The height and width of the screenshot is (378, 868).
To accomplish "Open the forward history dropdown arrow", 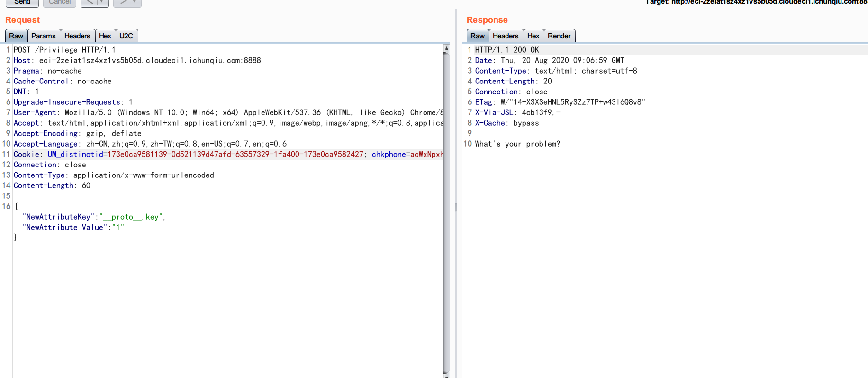I will (136, 2).
